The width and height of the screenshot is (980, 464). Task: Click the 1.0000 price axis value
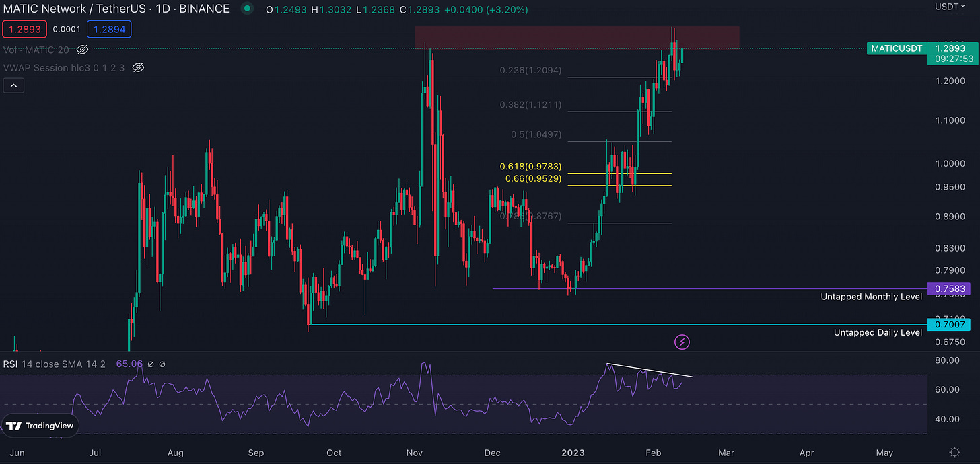pyautogui.click(x=950, y=163)
